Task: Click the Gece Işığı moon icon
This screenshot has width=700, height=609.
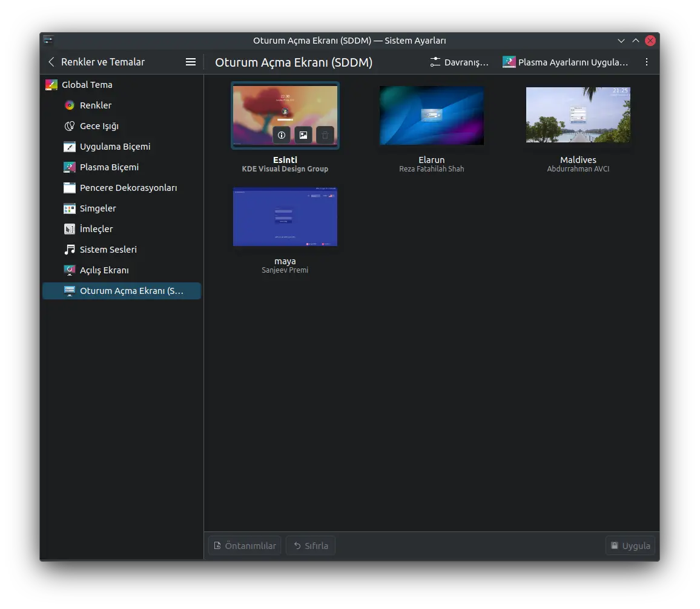Action: pos(69,126)
